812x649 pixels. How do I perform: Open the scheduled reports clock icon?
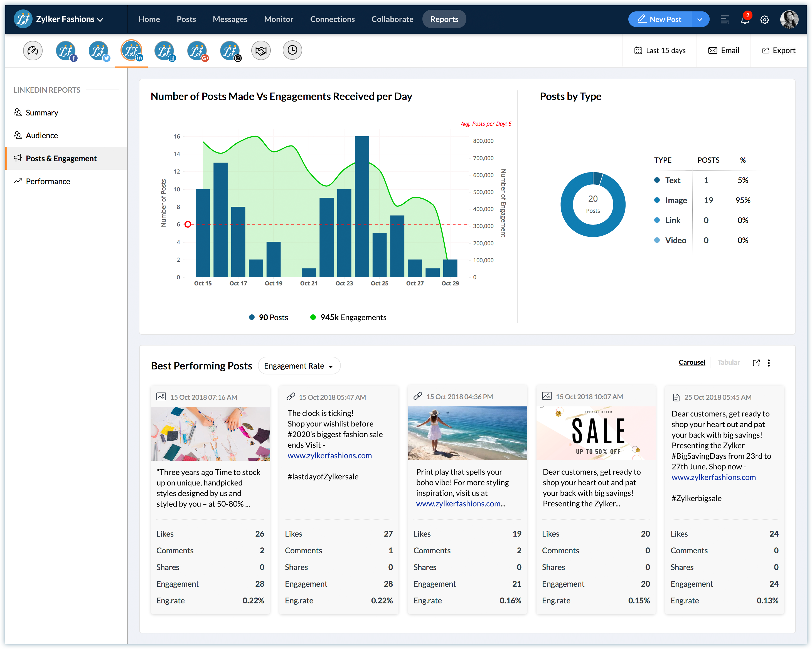tap(292, 50)
